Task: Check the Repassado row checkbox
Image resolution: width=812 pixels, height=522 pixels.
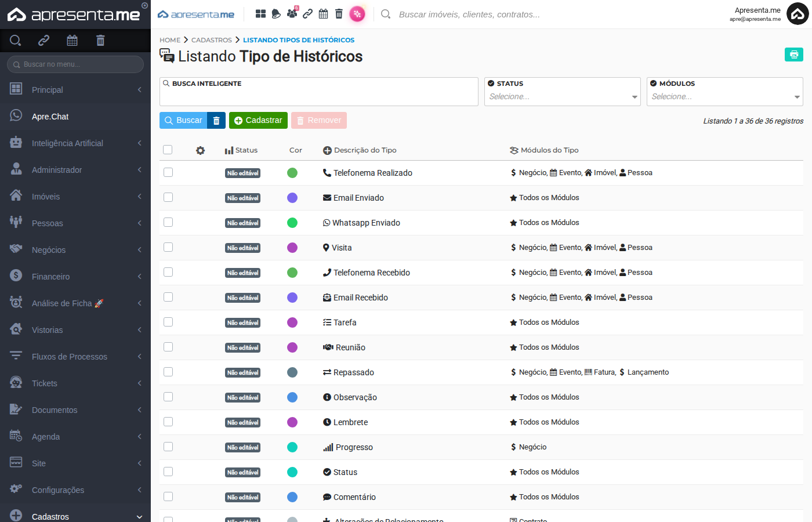Action: click(168, 372)
